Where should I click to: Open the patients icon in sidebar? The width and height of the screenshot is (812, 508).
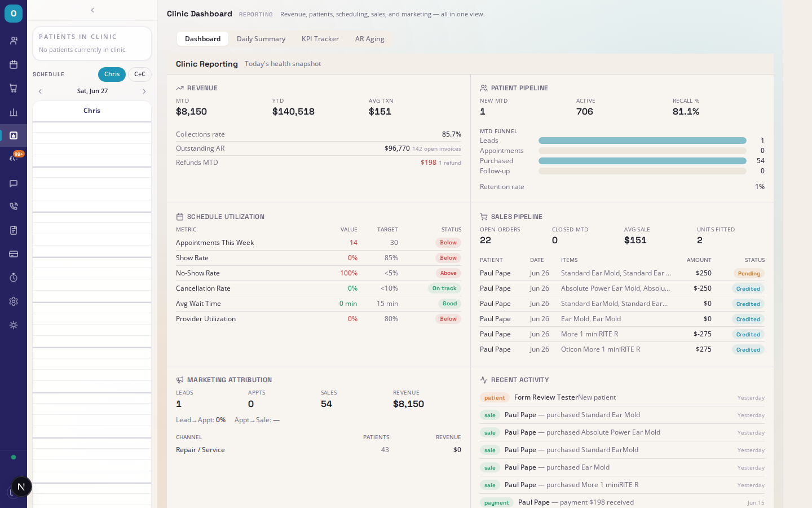click(x=14, y=41)
